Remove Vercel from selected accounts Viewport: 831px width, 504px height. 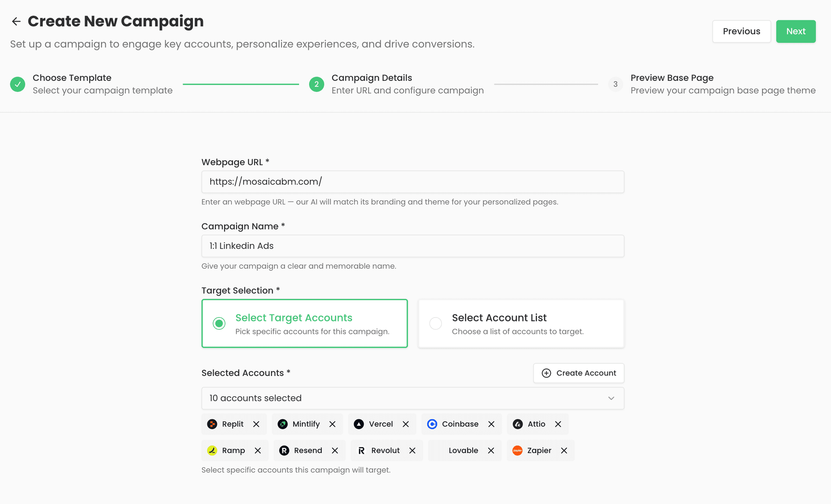click(x=406, y=424)
